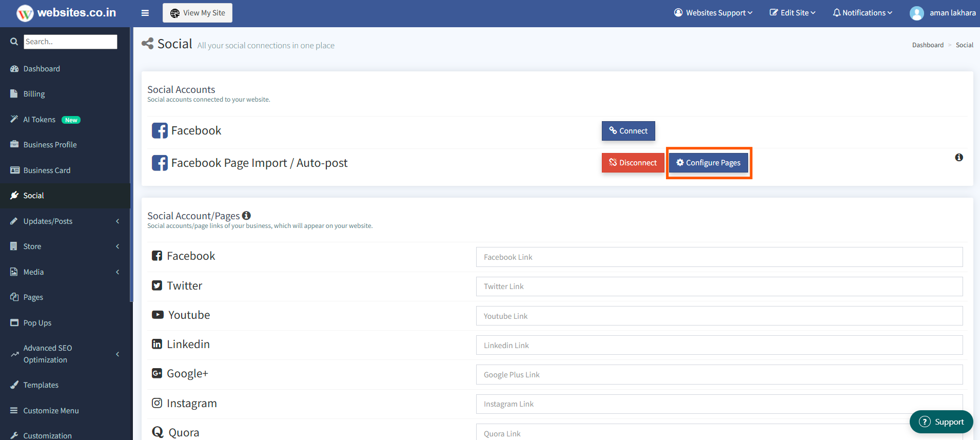This screenshot has width=980, height=440.
Task: Click the Facebook logo in Social Accounts
Action: 160,130
